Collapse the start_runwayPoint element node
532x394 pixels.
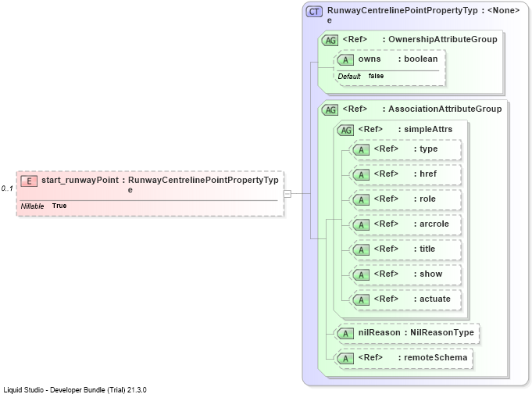tap(287, 194)
